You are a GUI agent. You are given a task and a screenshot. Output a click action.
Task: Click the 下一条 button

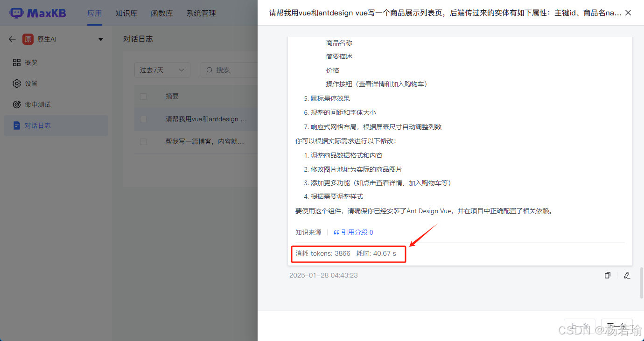click(617, 326)
